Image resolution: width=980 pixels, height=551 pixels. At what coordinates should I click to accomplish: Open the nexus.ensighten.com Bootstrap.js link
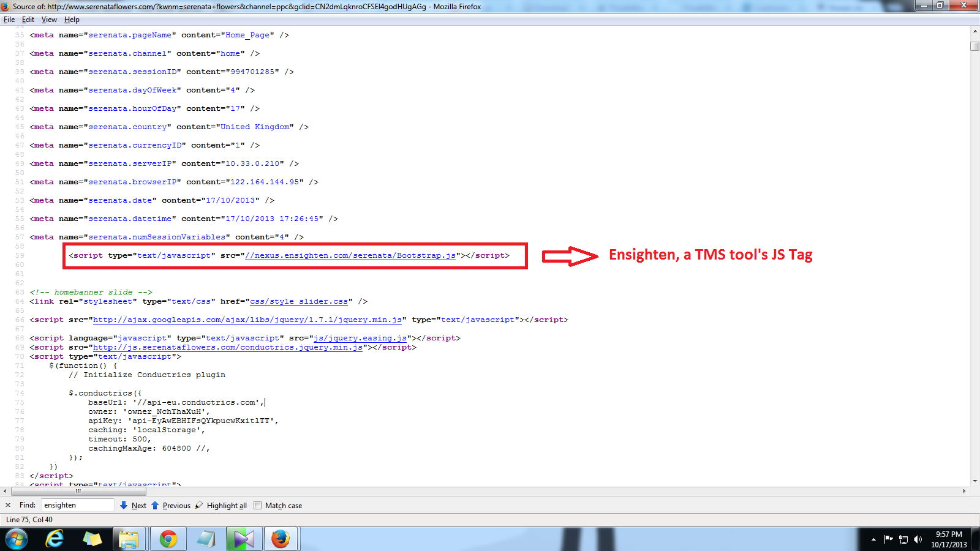(349, 255)
